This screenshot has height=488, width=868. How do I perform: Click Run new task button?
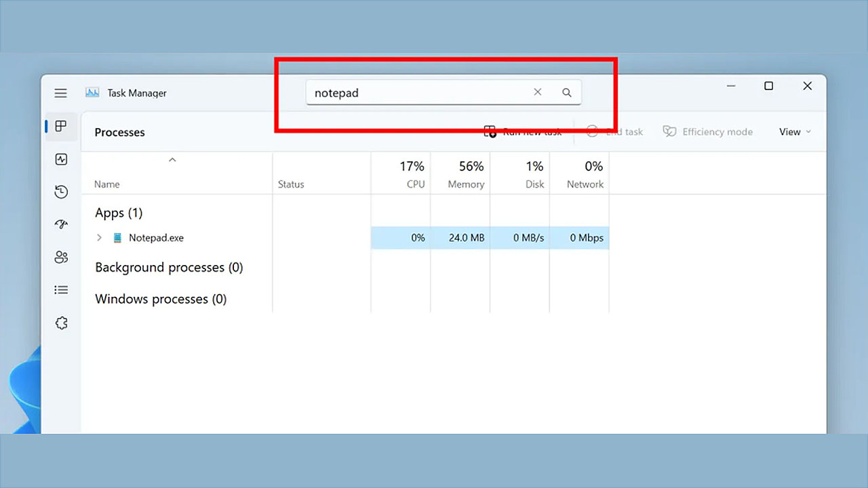tap(523, 132)
